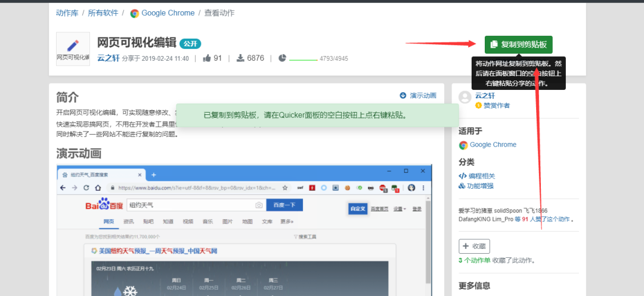Click the 收藏 button
The width and height of the screenshot is (644, 296).
474,246
